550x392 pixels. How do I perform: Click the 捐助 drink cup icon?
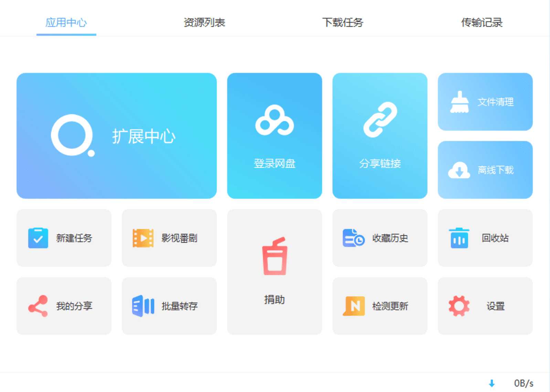click(275, 256)
